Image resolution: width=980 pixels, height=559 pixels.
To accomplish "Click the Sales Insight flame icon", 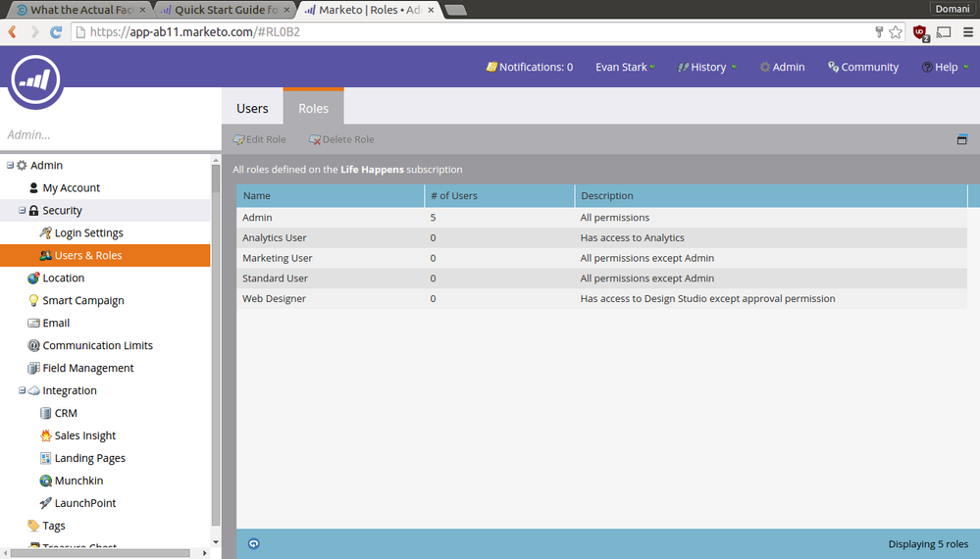I will 46,434.
